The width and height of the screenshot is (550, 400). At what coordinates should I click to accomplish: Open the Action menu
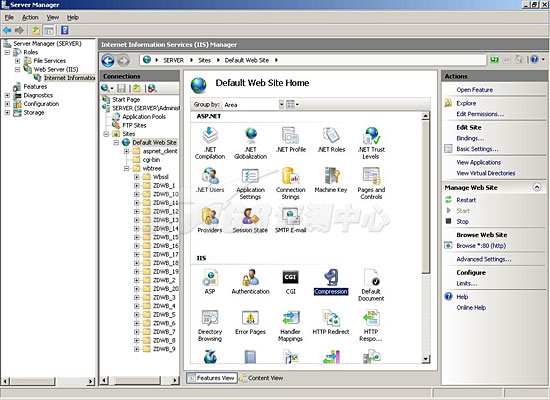tap(30, 18)
